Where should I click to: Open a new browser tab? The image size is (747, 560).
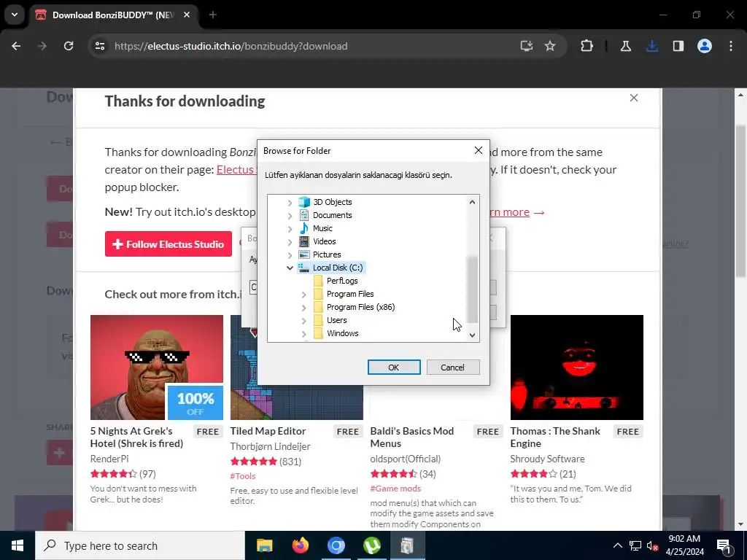(213, 15)
